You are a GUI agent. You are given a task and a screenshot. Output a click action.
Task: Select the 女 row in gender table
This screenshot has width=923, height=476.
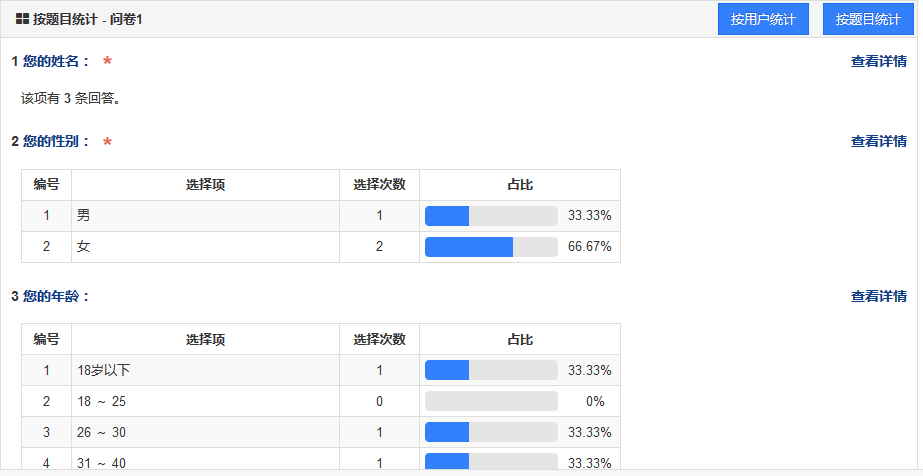pos(321,247)
